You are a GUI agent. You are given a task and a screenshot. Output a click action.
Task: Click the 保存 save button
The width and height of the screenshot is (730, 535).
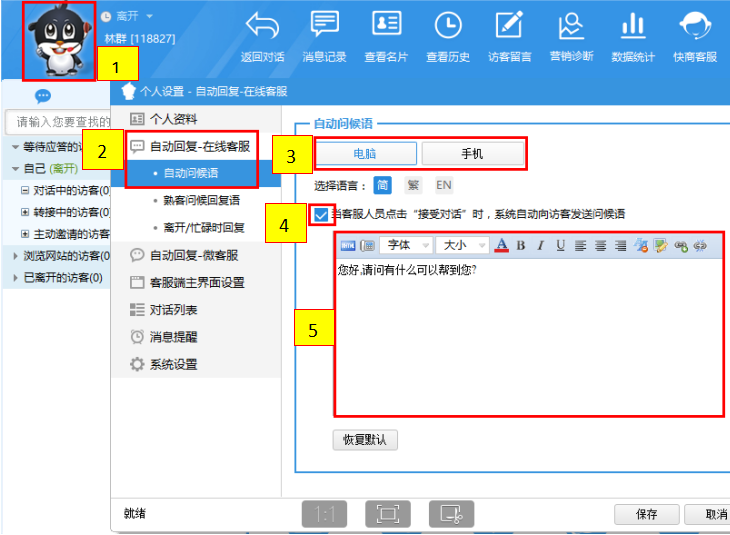tap(646, 514)
